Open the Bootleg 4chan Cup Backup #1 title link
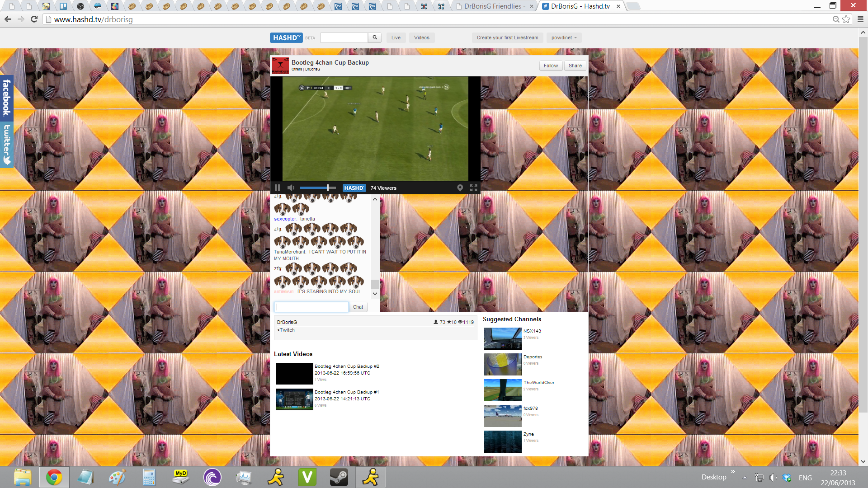 pos(347,392)
